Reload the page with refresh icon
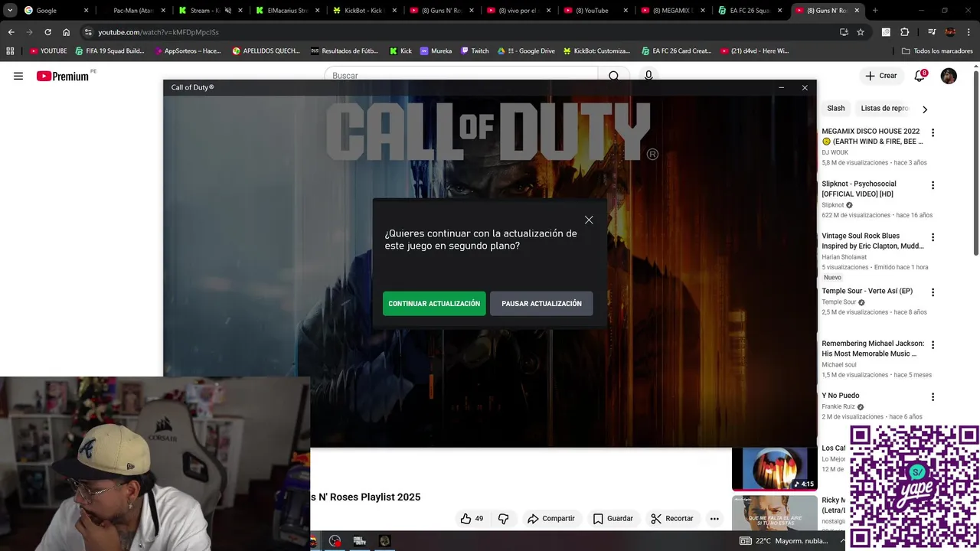The height and width of the screenshot is (551, 980). 47,32
